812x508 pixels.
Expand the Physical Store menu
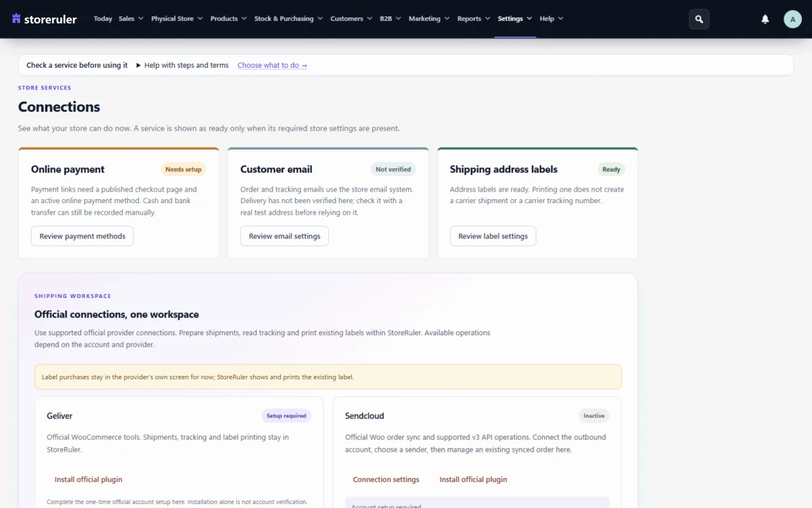tap(177, 19)
